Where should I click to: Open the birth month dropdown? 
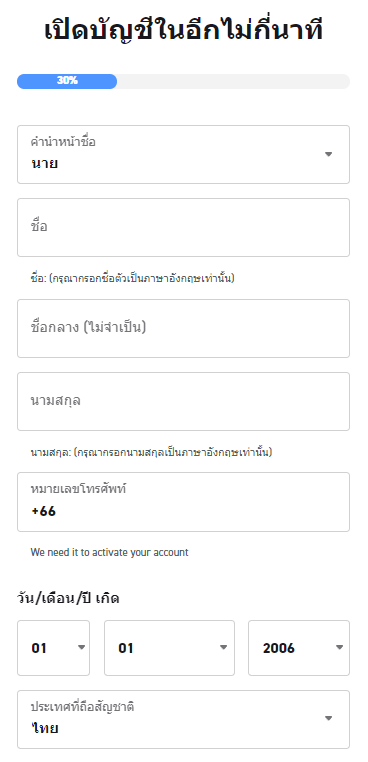click(x=169, y=648)
